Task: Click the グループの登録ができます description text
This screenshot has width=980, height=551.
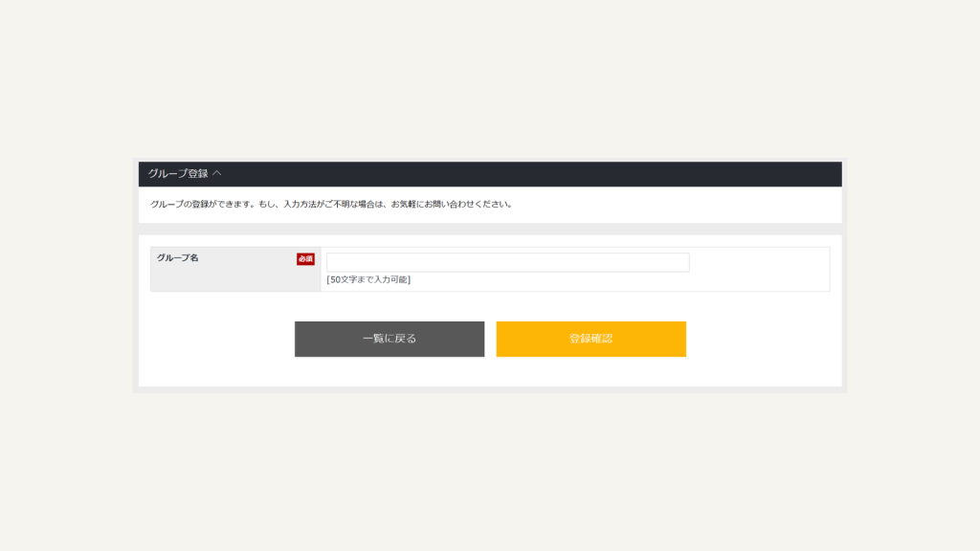Action: [x=332, y=205]
